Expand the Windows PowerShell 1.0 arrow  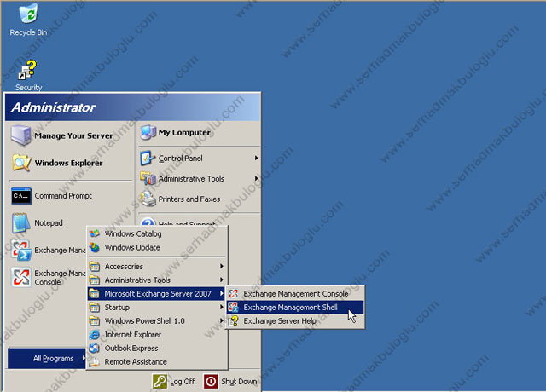coord(222,320)
